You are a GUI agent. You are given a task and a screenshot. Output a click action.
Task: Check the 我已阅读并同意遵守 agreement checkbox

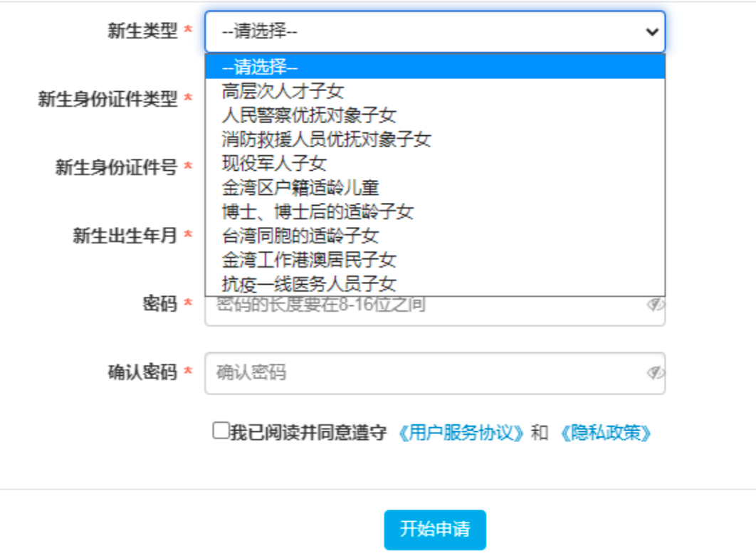click(221, 431)
